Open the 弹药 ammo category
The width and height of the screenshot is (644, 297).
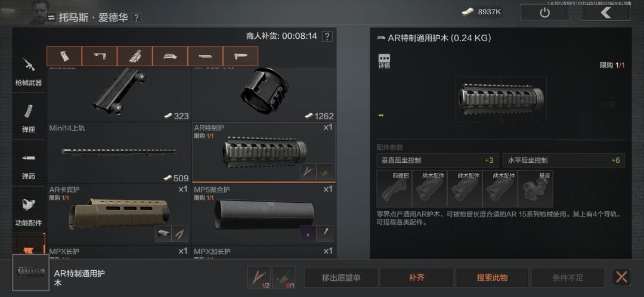(x=29, y=163)
